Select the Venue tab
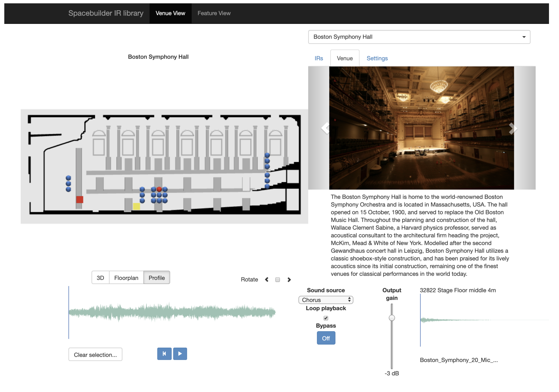Screen dimensions: 559x392 [345, 58]
